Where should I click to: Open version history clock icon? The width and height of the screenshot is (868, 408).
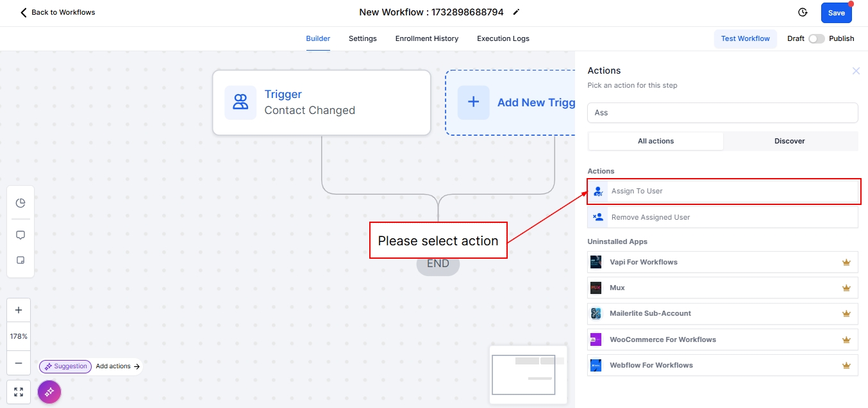tap(803, 12)
